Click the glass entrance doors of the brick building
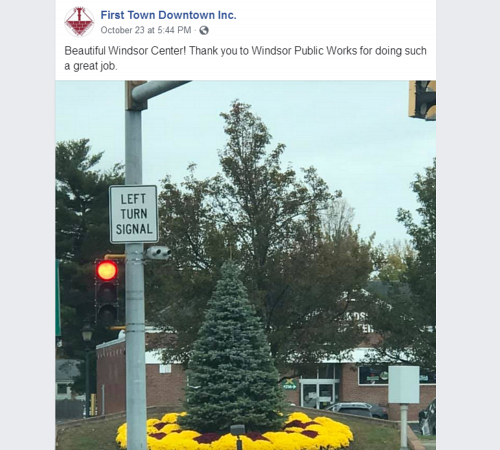The image size is (500, 450). (x=318, y=395)
